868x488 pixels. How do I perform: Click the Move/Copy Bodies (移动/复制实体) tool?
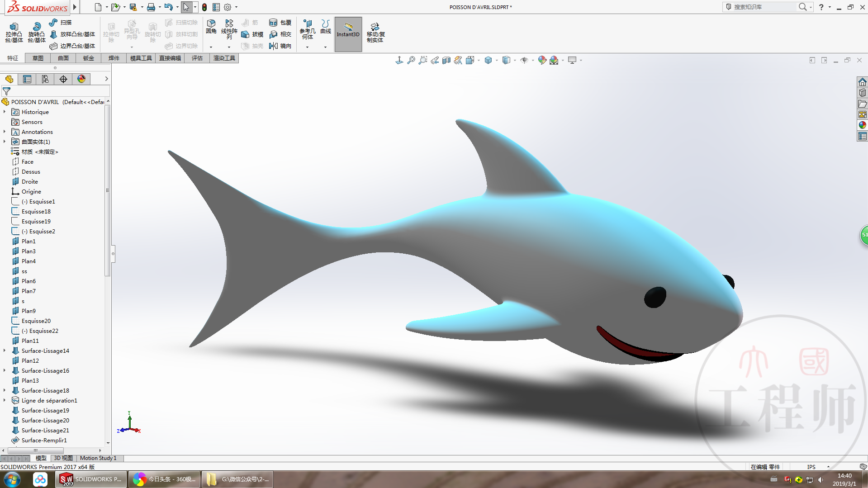pos(375,32)
